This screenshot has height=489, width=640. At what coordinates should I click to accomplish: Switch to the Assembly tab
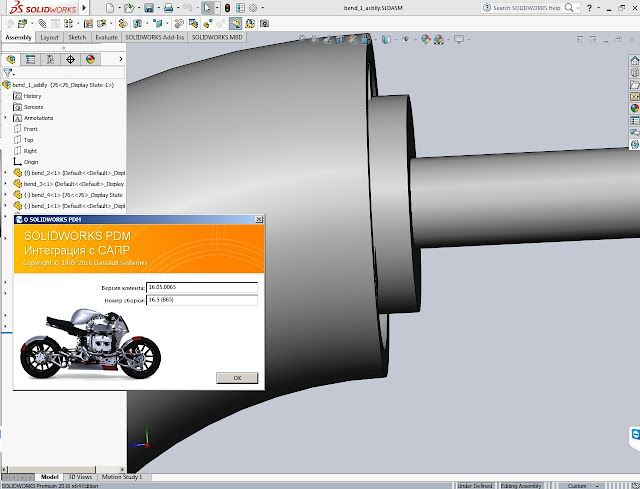[x=18, y=37]
